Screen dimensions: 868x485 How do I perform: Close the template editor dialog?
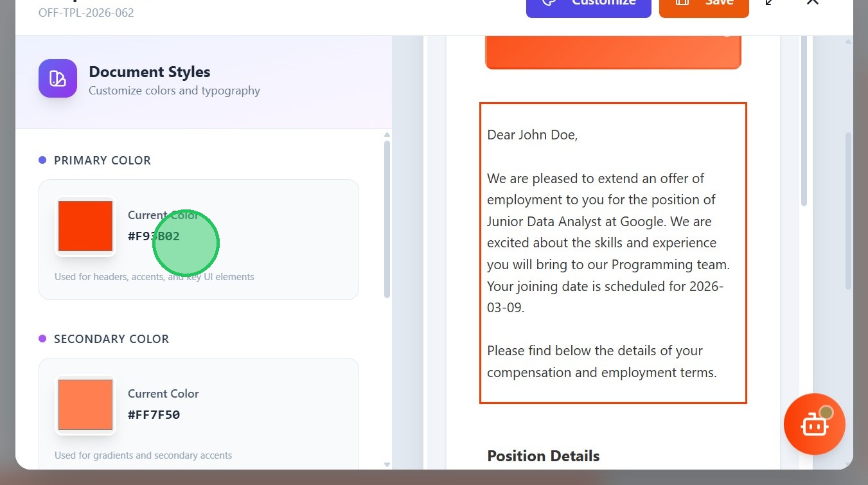tap(812, 3)
